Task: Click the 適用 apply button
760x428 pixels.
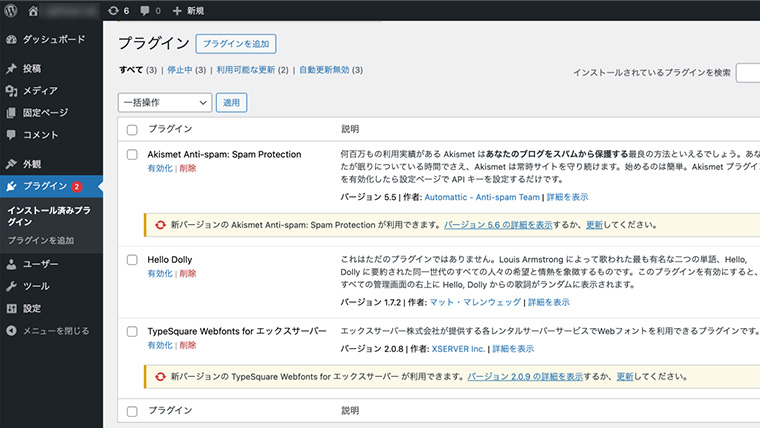Action: (x=231, y=102)
